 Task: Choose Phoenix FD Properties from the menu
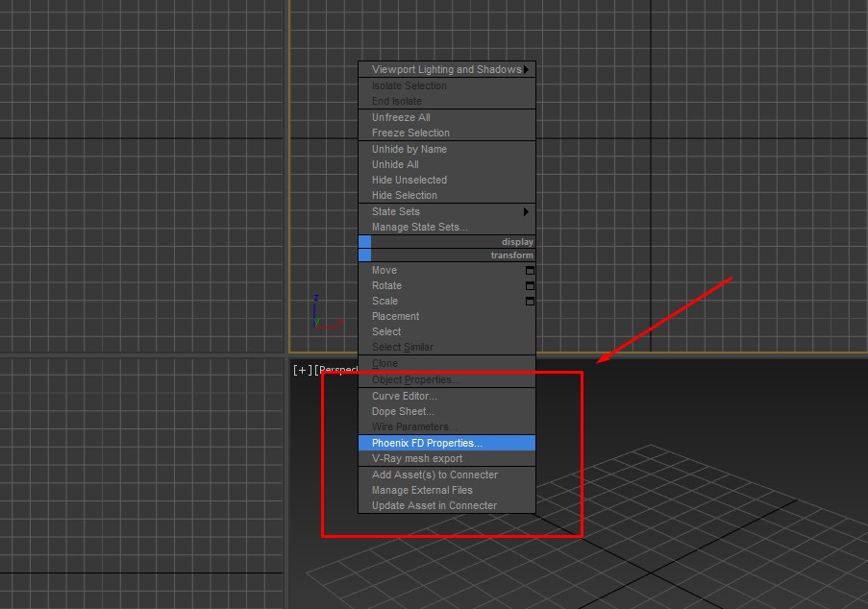coord(427,443)
